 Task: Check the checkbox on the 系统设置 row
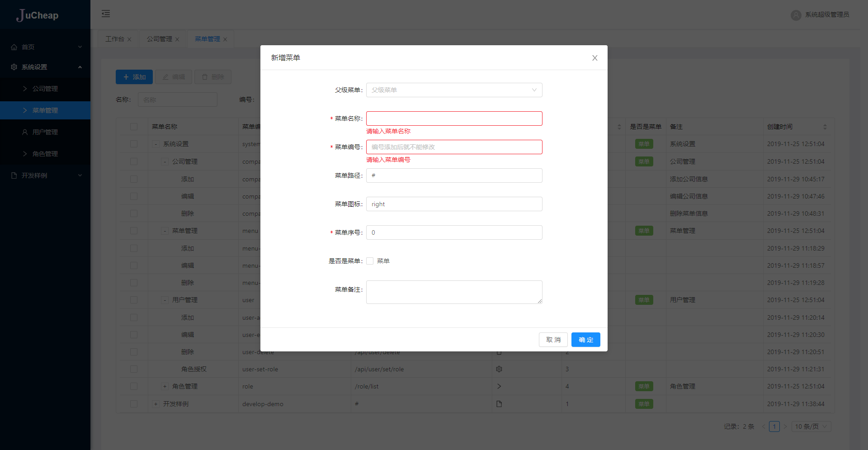click(134, 144)
